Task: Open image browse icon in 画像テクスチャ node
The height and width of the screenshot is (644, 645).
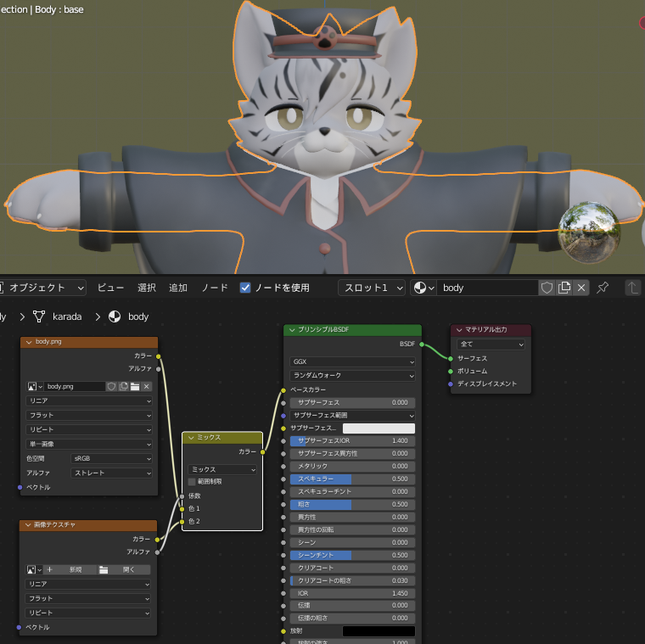Action: pos(34,570)
